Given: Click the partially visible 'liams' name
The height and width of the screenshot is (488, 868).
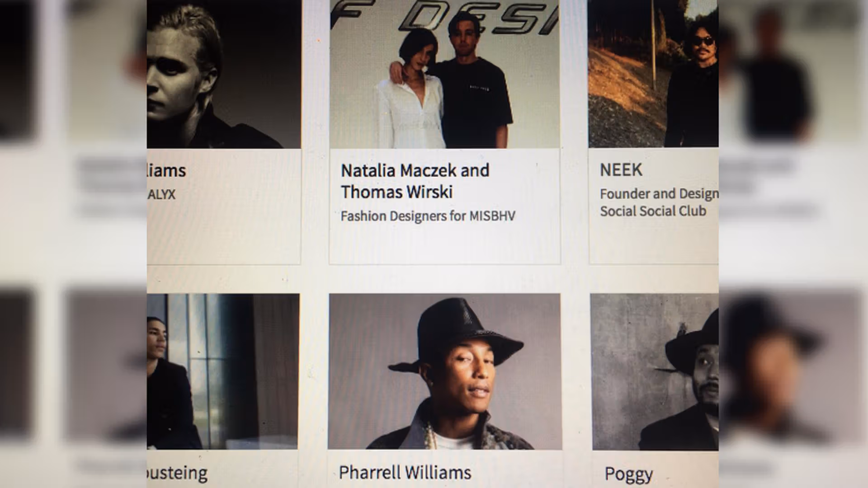Looking at the screenshot, I should (x=166, y=171).
